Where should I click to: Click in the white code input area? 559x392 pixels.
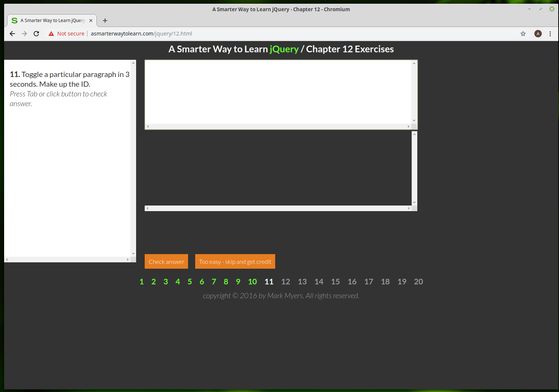[278, 92]
